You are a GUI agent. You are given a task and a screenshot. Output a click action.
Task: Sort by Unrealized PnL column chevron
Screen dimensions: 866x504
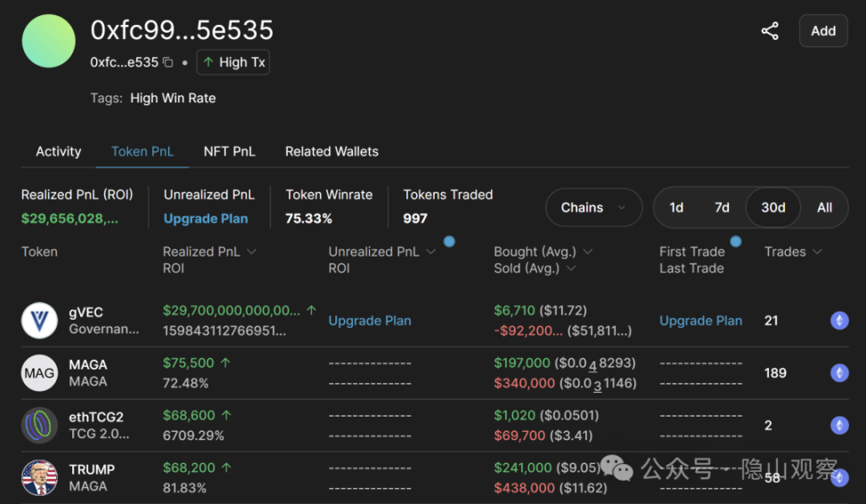tap(431, 252)
